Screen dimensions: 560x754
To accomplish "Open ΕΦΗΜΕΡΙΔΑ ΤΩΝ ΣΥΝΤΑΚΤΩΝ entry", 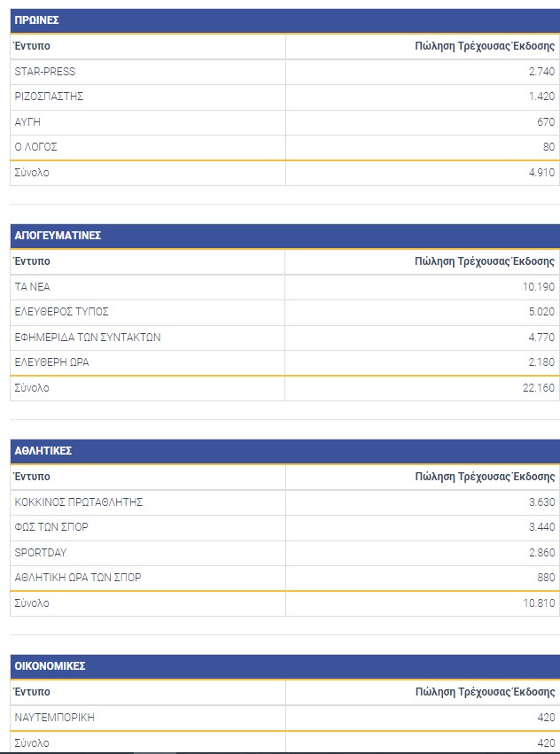I will [88, 338].
